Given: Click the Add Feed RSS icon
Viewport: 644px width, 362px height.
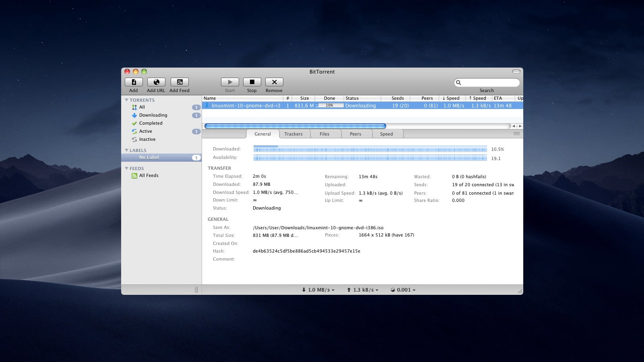Looking at the screenshot, I should (180, 82).
